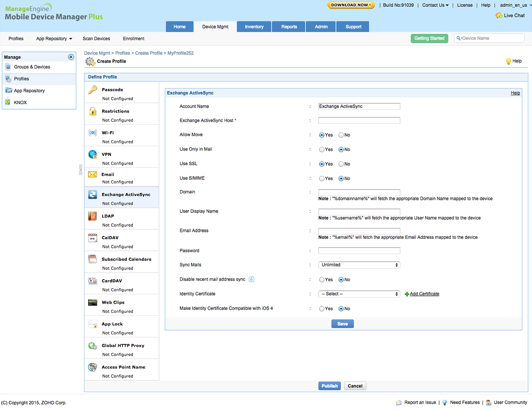Click the LDAP address book icon
Image resolution: width=532 pixels, height=411 pixels.
click(93, 216)
